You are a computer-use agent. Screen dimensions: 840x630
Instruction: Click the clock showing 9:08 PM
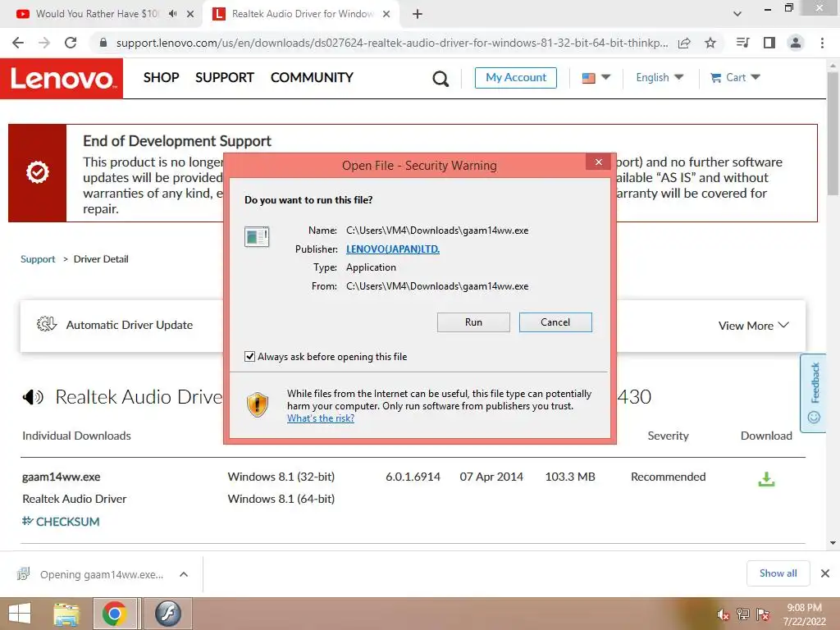pos(804,608)
